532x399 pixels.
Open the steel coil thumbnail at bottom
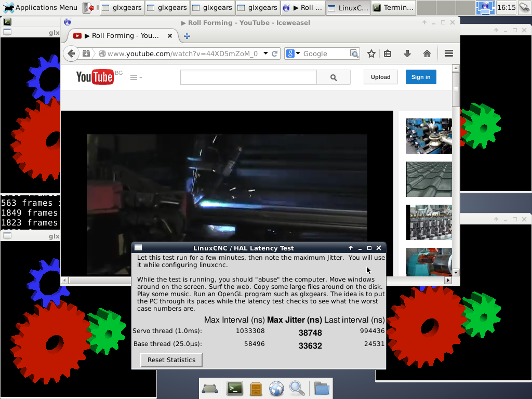(x=429, y=262)
